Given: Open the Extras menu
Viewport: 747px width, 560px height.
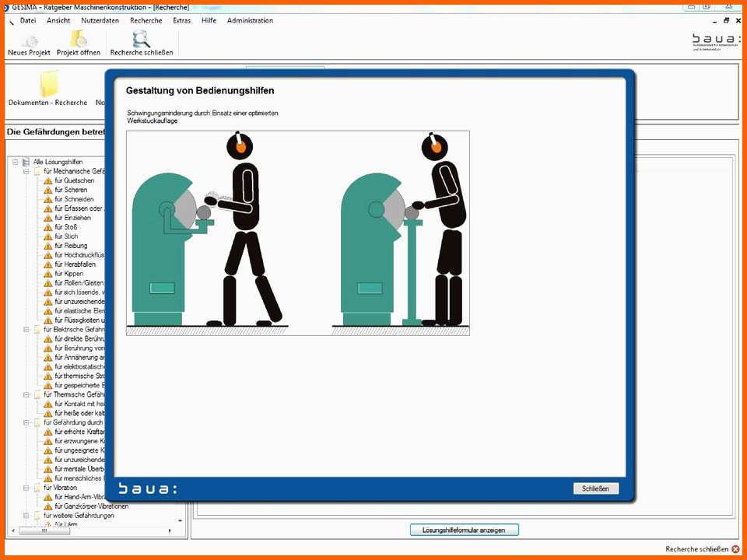Looking at the screenshot, I should (182, 20).
